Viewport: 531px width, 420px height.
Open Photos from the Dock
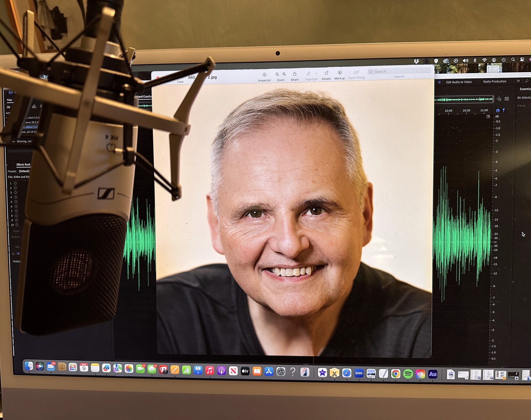129,369
